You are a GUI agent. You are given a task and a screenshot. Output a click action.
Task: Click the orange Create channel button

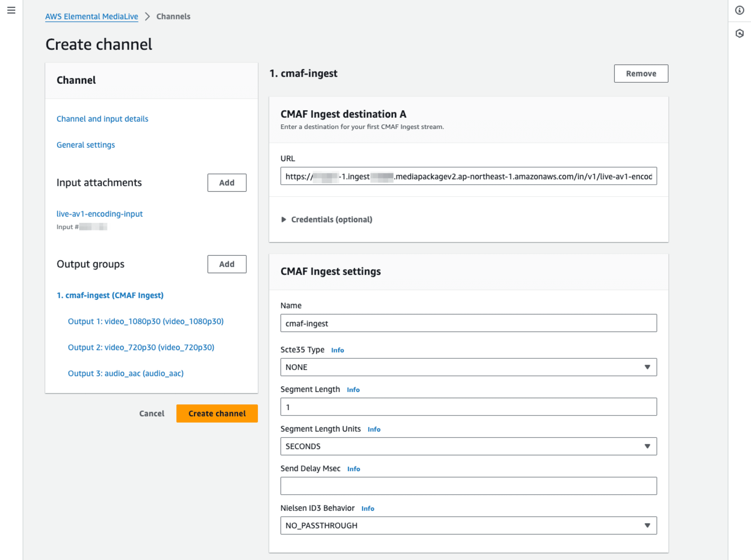coord(217,414)
